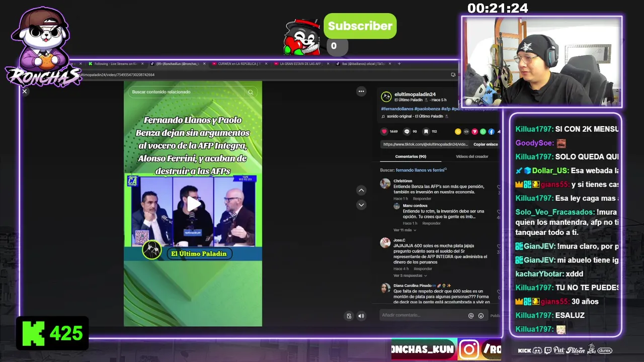
Task: Open the comments bubble icon showing 90
Action: click(407, 131)
